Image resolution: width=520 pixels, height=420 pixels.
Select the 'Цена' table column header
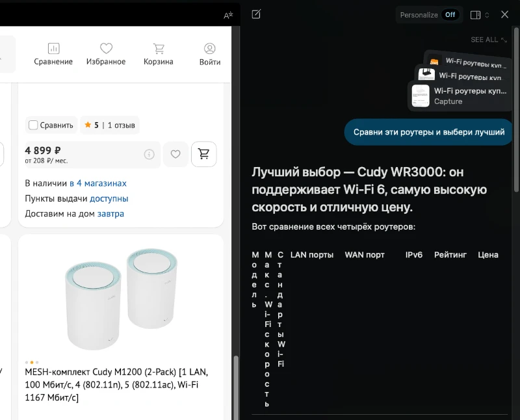[488, 255]
